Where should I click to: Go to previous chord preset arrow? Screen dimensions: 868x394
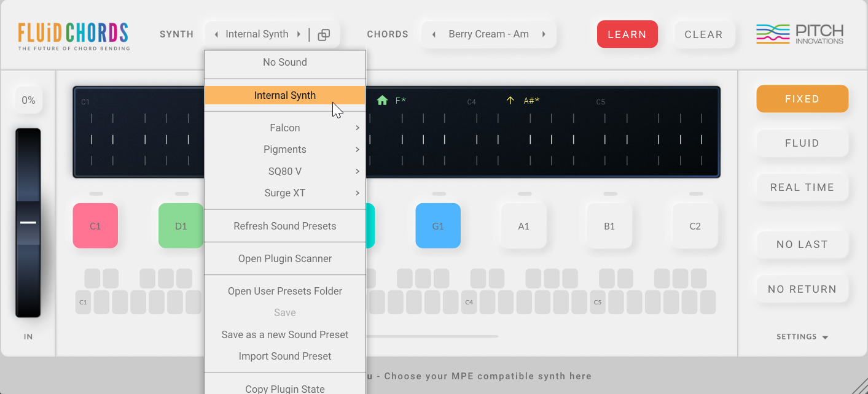pyautogui.click(x=434, y=34)
